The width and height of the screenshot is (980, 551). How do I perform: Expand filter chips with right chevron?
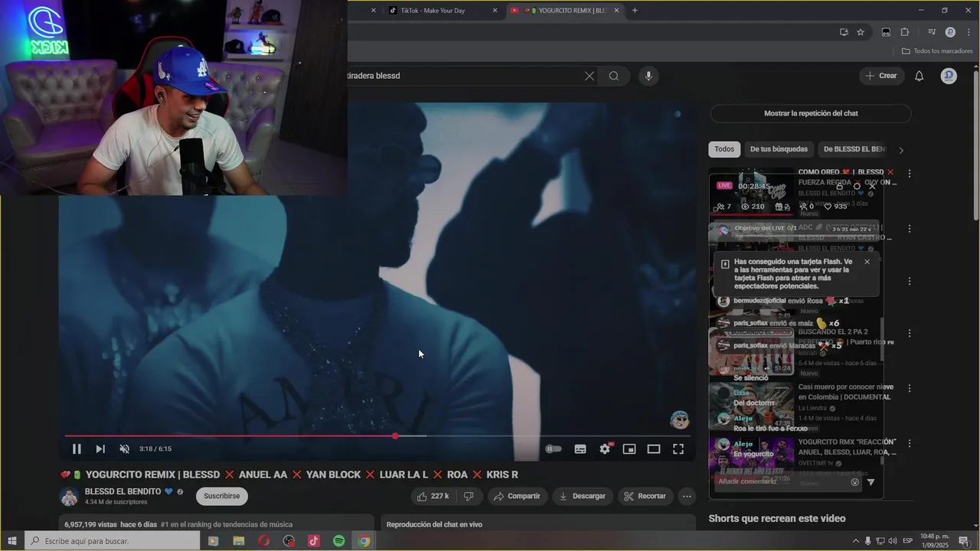(x=901, y=150)
